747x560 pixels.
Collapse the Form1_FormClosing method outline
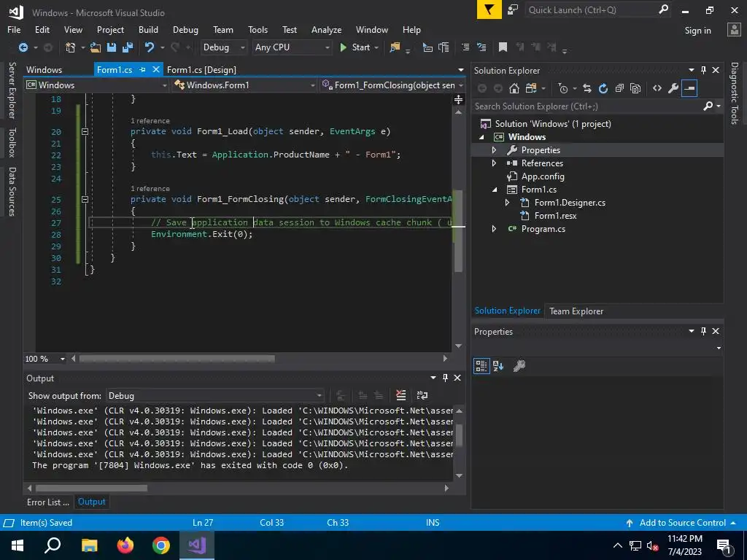(x=85, y=200)
